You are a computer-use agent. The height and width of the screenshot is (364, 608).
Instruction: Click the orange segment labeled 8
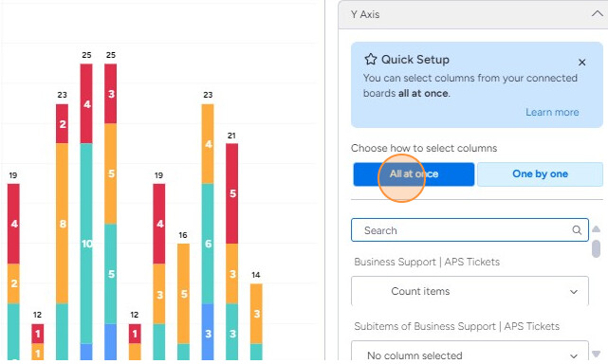tap(62, 224)
